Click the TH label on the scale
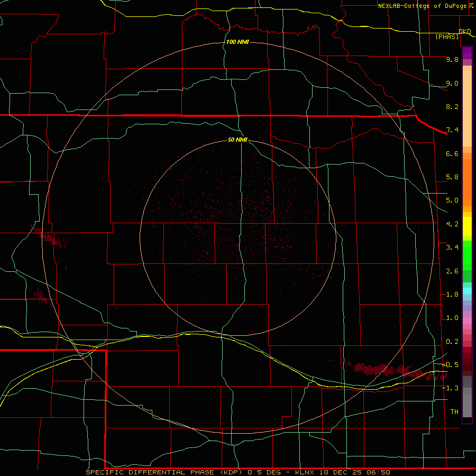The width and height of the screenshot is (476, 476). (454, 412)
